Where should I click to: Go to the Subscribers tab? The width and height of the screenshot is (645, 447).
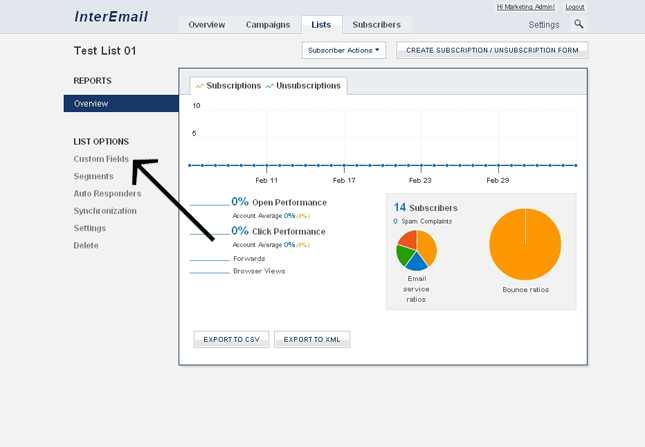pyautogui.click(x=377, y=25)
